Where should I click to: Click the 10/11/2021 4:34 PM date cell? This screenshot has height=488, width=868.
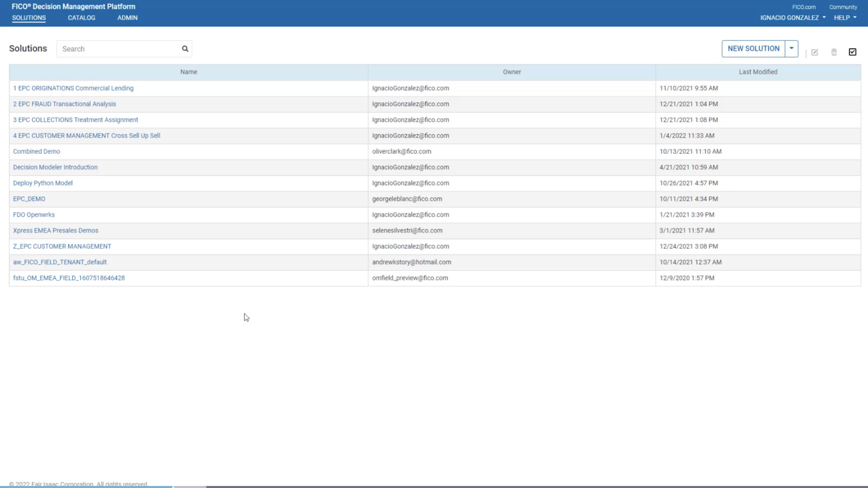pyautogui.click(x=758, y=199)
